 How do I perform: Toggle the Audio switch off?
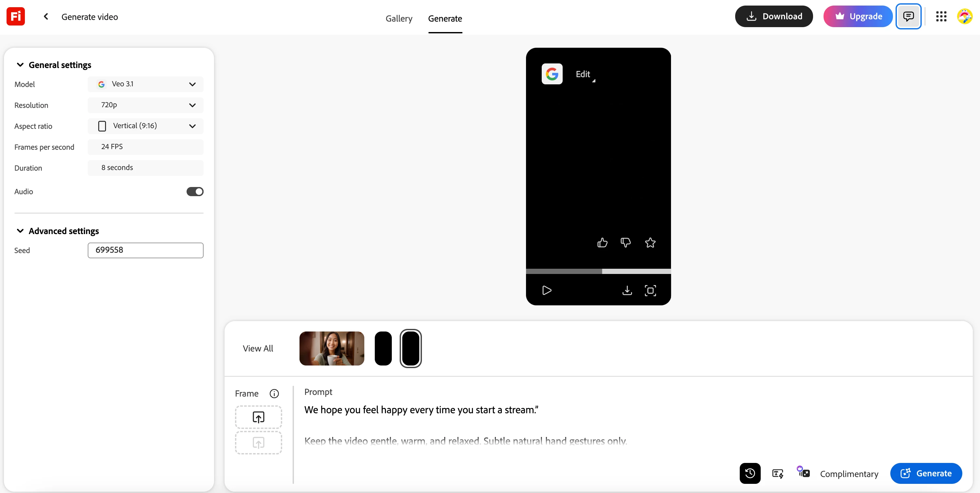click(195, 192)
